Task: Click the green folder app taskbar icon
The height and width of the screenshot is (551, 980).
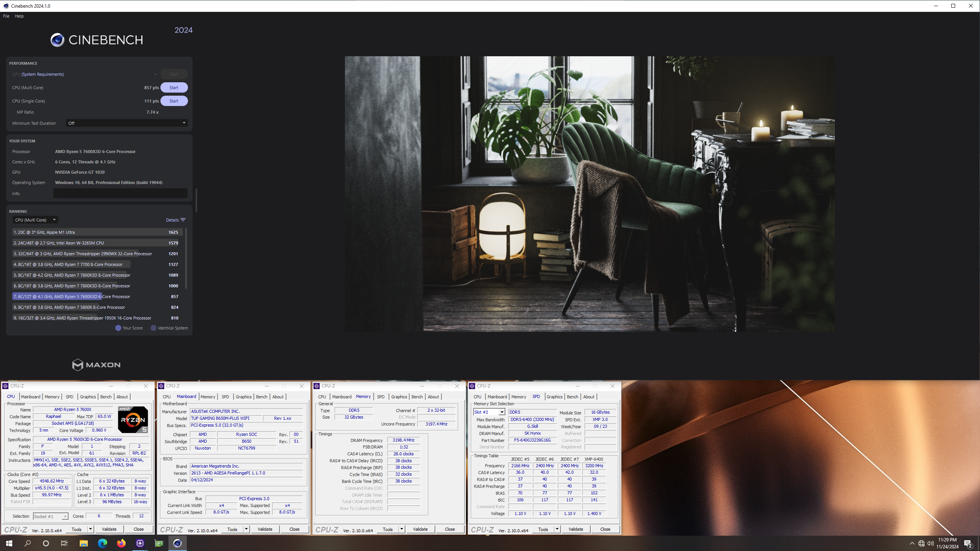Action: click(x=158, y=543)
